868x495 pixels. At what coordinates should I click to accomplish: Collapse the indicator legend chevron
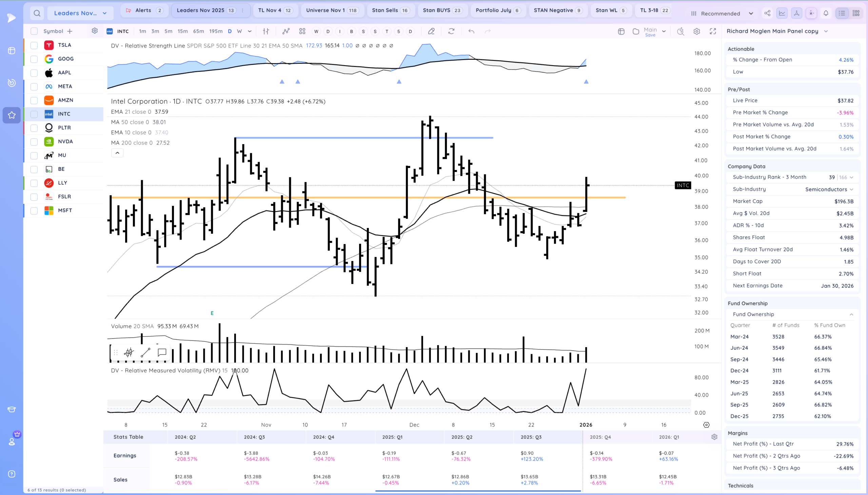click(x=117, y=153)
